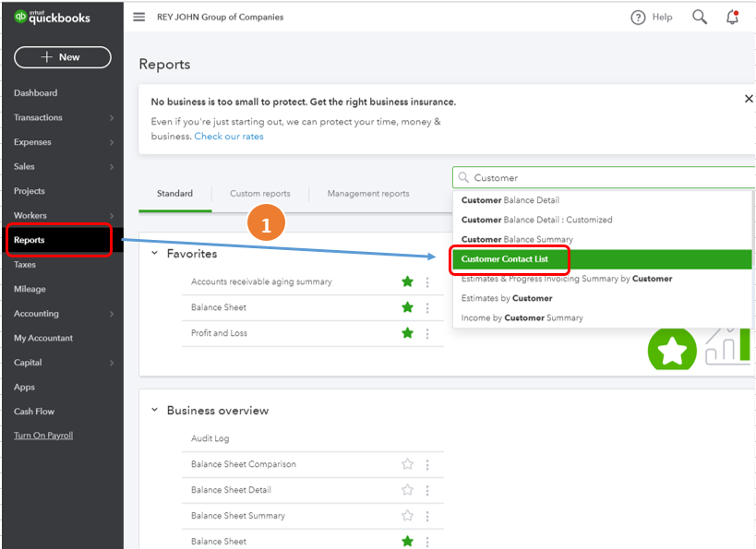Click the New button
This screenshot has height=549, width=756.
(x=62, y=57)
